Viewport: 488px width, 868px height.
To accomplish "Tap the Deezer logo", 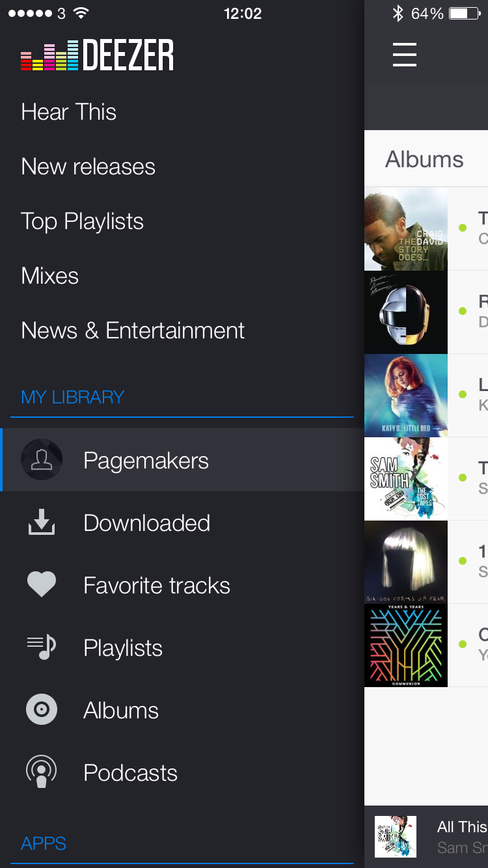I will pyautogui.click(x=98, y=55).
